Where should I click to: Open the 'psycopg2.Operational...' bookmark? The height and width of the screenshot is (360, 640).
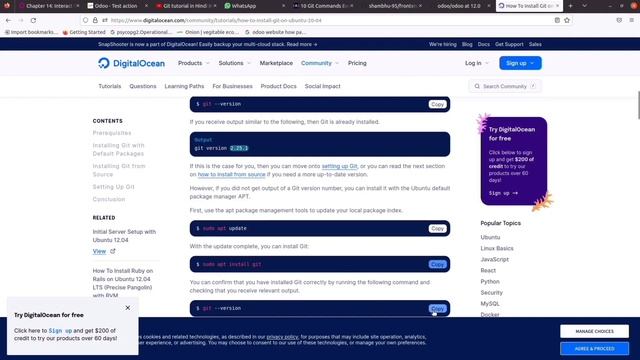click(141, 32)
